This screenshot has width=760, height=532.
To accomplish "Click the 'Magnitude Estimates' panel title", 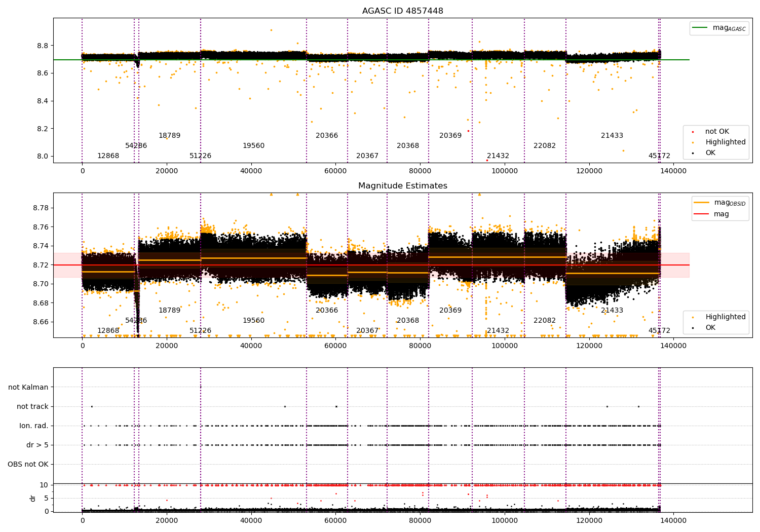I will coord(403,186).
